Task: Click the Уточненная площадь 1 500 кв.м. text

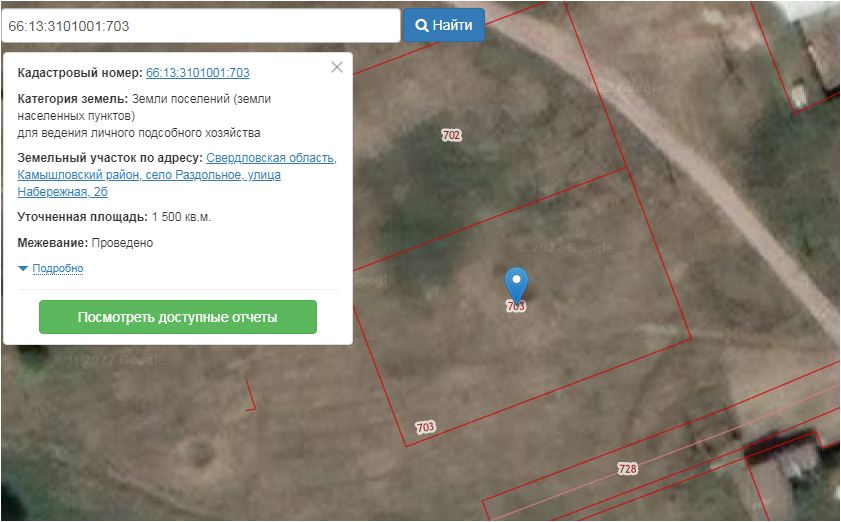Action: (114, 217)
